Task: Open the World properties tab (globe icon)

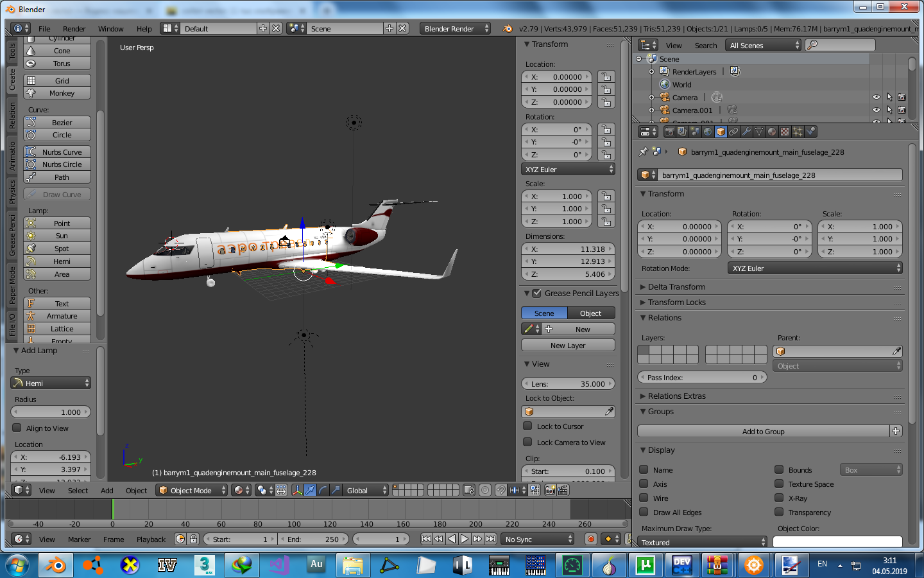Action: point(708,132)
